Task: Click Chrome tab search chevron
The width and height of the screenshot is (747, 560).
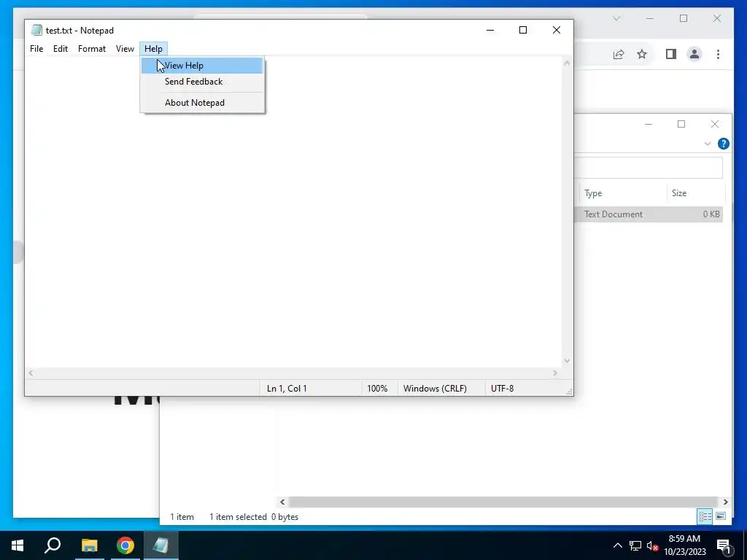Action: [x=616, y=18]
